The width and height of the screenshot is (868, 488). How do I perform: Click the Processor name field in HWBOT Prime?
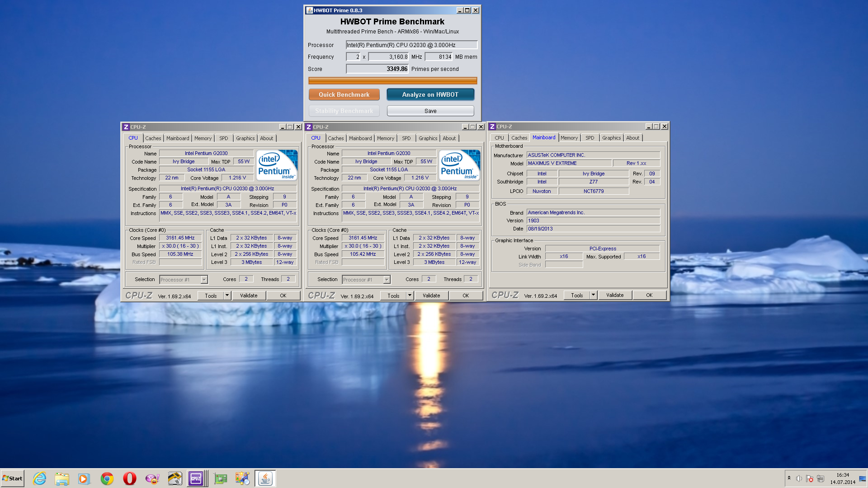411,45
